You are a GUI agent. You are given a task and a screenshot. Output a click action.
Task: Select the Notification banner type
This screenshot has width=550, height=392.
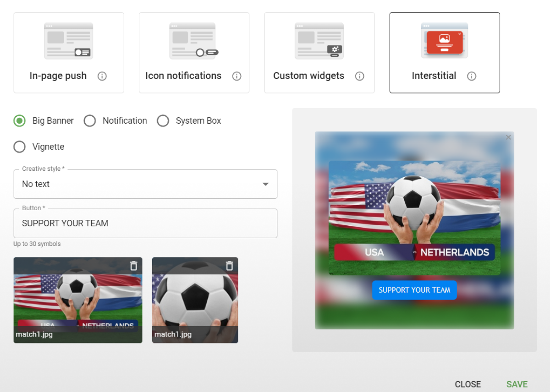(90, 120)
